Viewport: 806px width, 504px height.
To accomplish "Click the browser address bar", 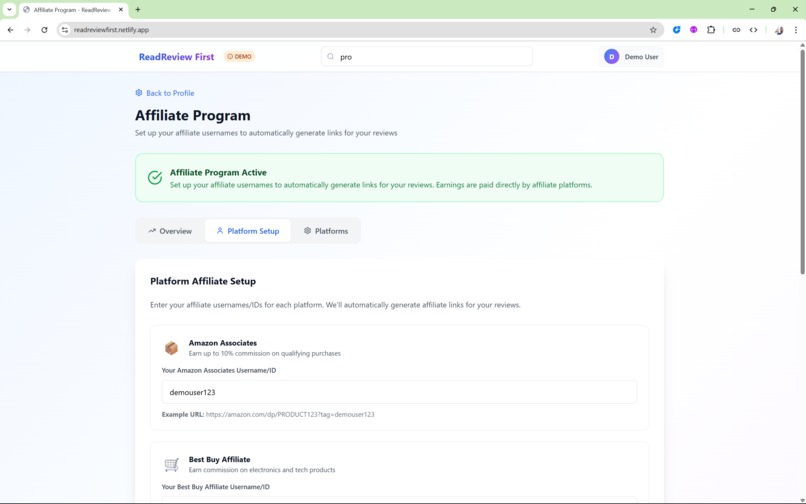I will click(x=360, y=30).
